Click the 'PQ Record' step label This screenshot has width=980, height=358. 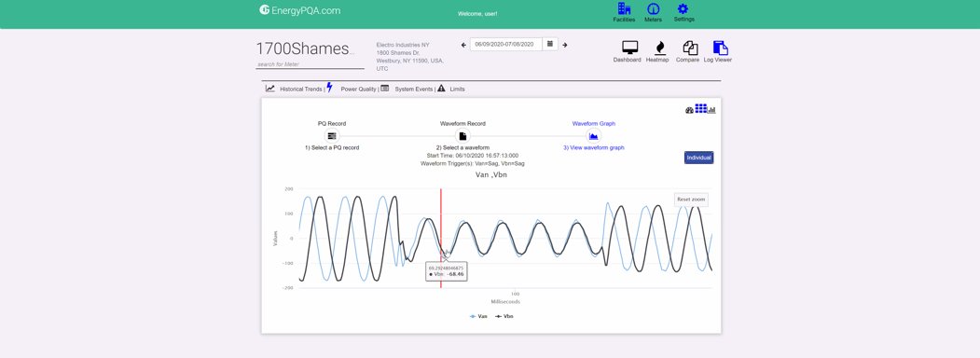pos(332,124)
